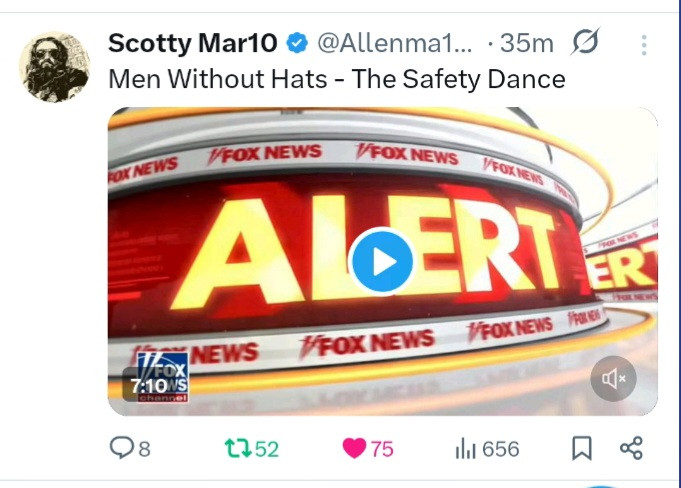This screenshot has width=681, height=488.
Task: Click the Scotty Mar10 display name
Action: click(x=192, y=43)
